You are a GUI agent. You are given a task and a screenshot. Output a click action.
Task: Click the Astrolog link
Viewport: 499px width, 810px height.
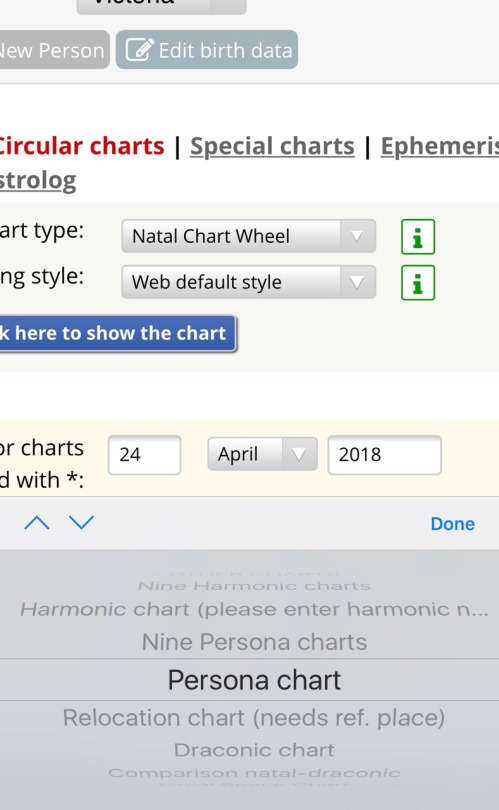[38, 180]
